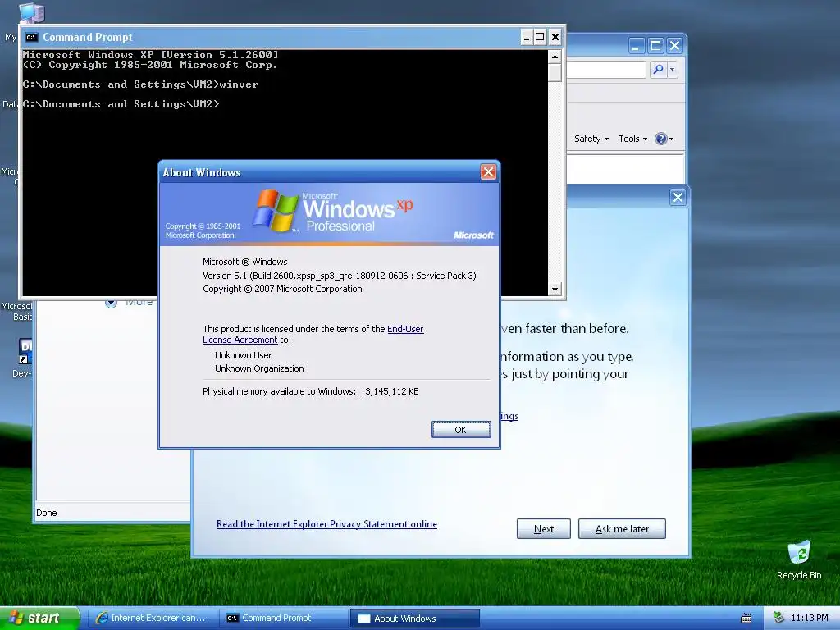Click the taskbar clock showing 11:13 PM

[x=810, y=619]
